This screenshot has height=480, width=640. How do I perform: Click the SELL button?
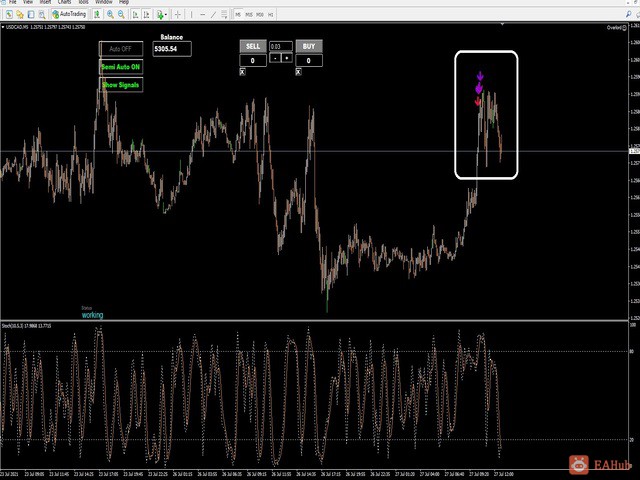(x=253, y=47)
